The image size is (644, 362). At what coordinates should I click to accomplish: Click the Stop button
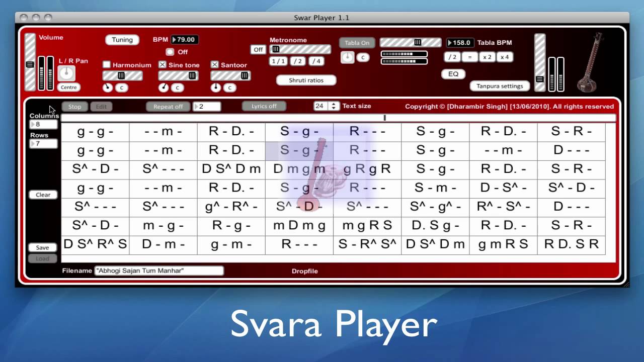74,107
